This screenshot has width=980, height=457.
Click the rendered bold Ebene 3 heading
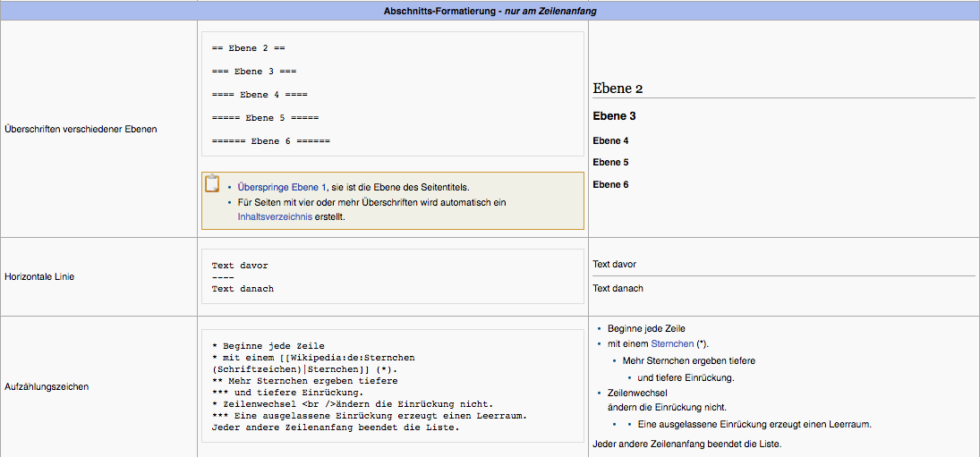614,116
